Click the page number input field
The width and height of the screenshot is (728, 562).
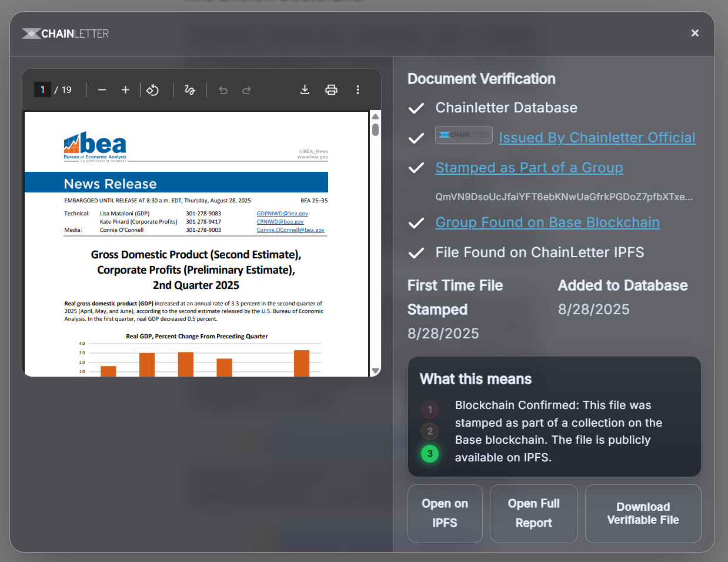[42, 89]
